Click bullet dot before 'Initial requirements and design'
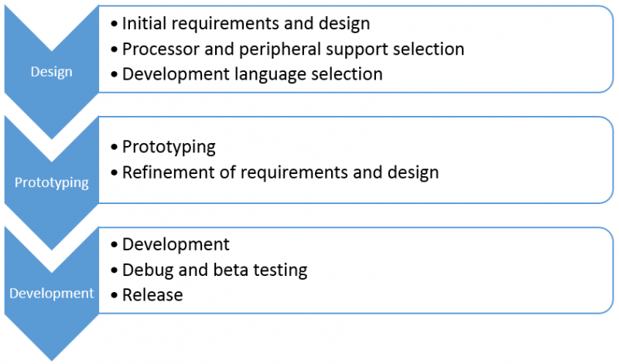 115,25
